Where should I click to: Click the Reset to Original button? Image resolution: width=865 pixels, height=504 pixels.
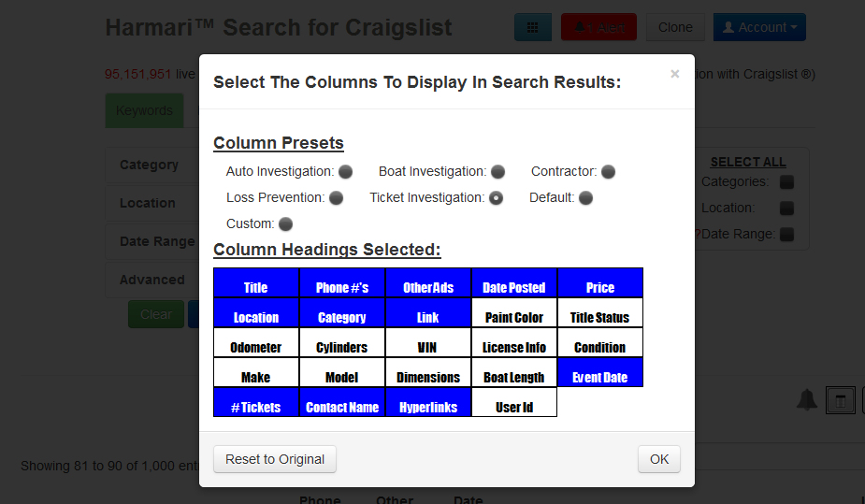point(275,459)
